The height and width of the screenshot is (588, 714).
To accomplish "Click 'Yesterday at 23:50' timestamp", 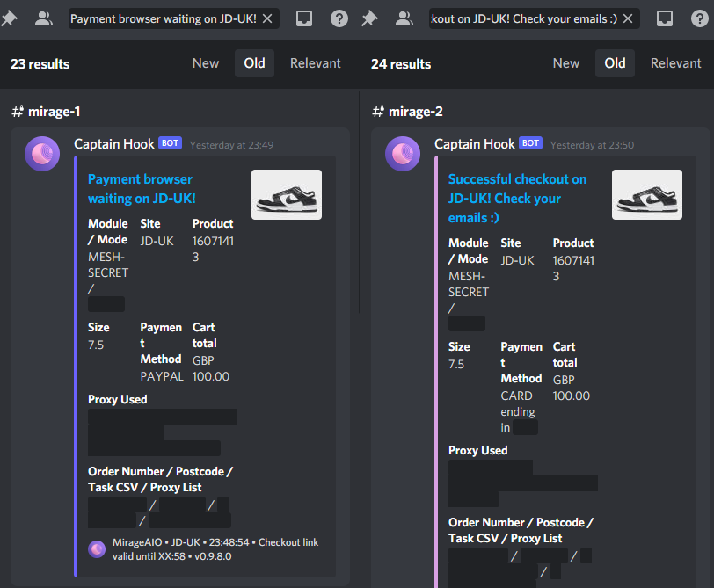I will pyautogui.click(x=592, y=145).
